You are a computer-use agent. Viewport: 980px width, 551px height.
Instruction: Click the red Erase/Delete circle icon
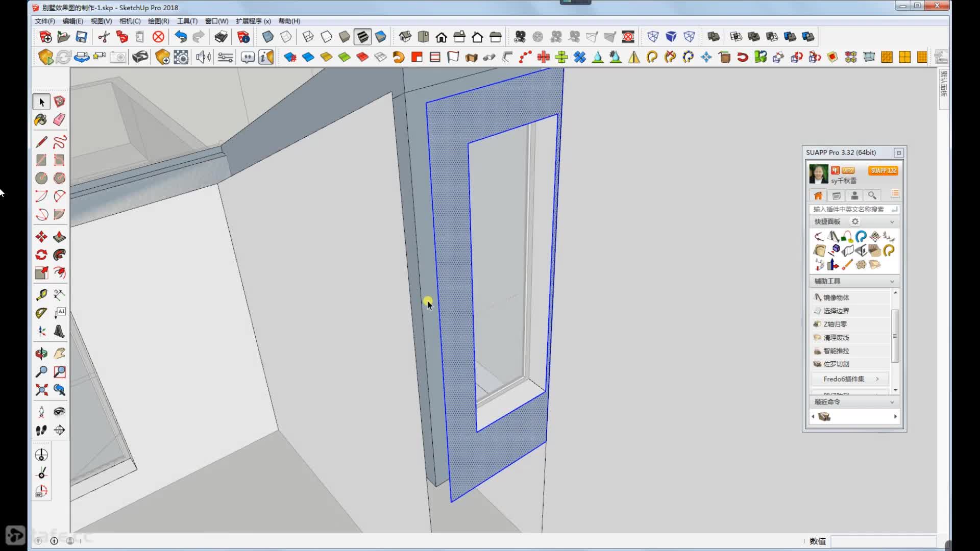click(159, 37)
